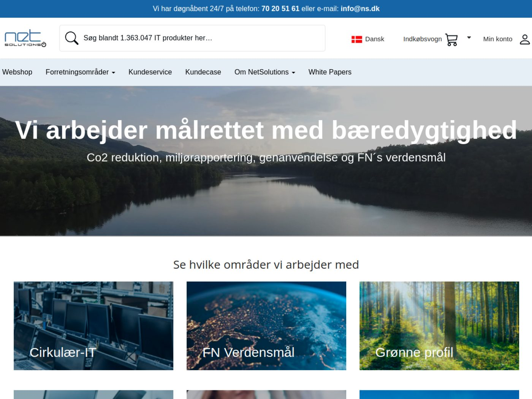Click the hero heading about bæredygtighed

[266, 130]
